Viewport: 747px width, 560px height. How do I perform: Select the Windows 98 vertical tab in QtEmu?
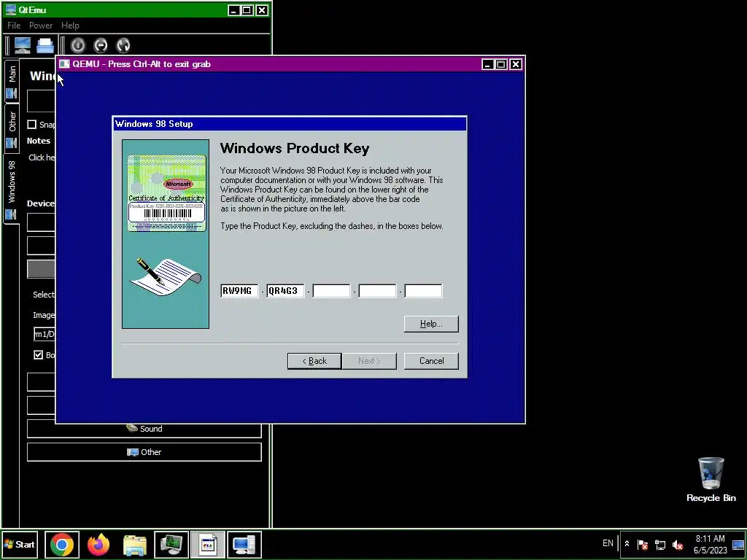[x=12, y=189]
